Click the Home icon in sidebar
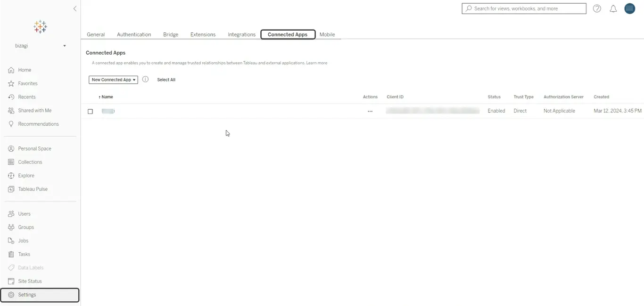This screenshot has height=306, width=644. pos(11,70)
